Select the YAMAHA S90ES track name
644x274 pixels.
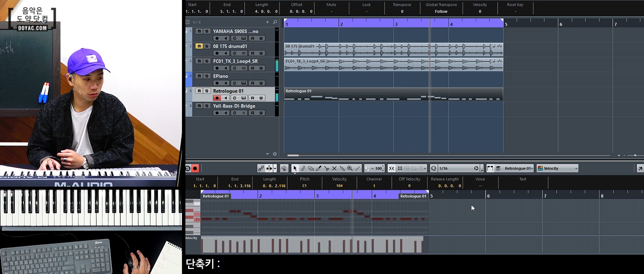click(235, 31)
